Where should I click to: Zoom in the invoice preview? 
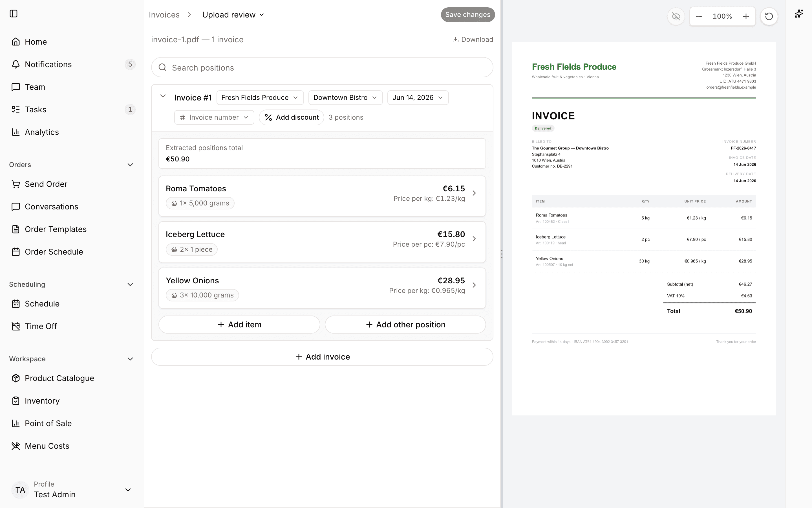point(745,16)
